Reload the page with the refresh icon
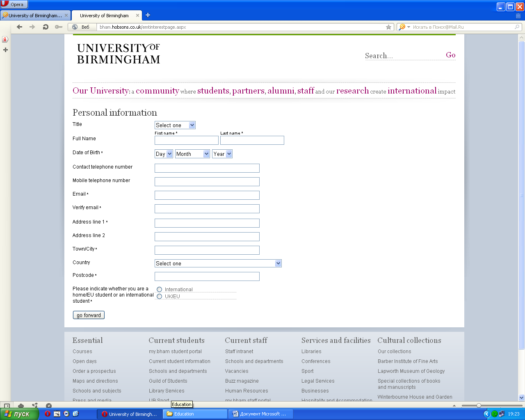The image size is (525, 420). coord(46,27)
